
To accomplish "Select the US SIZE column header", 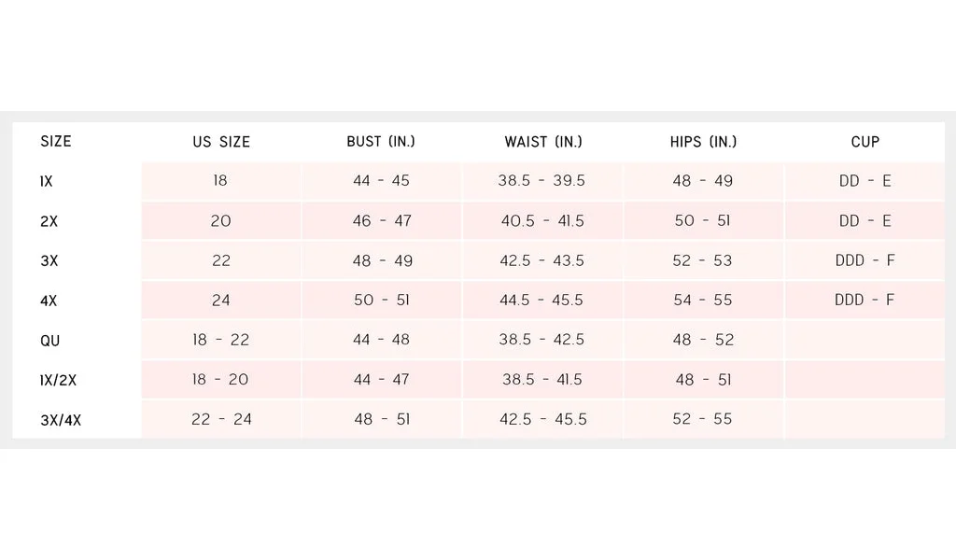I will pyautogui.click(x=221, y=142).
